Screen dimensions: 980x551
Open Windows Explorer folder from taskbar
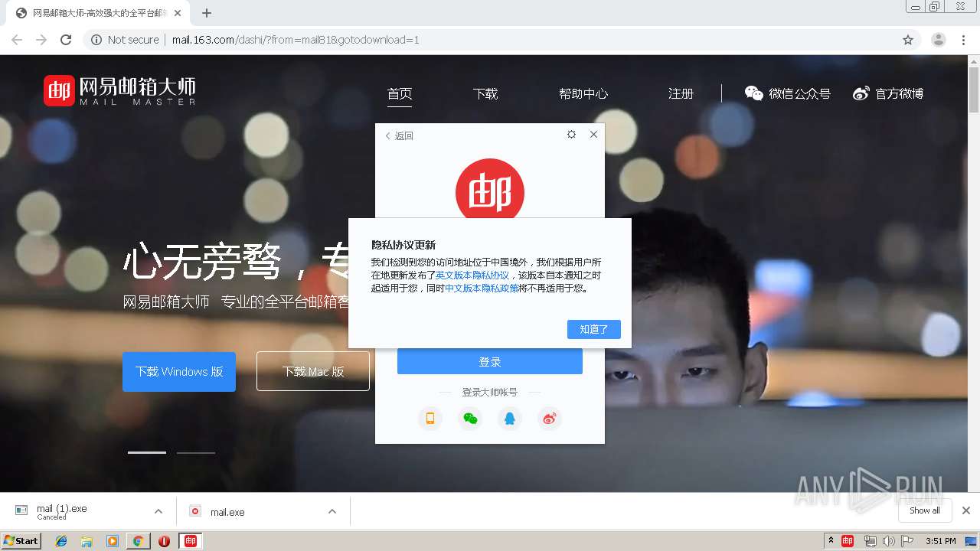(87, 541)
